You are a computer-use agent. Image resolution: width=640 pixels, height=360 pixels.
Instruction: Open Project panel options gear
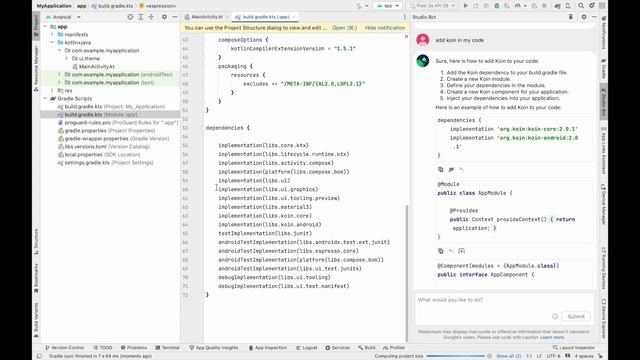[164, 17]
